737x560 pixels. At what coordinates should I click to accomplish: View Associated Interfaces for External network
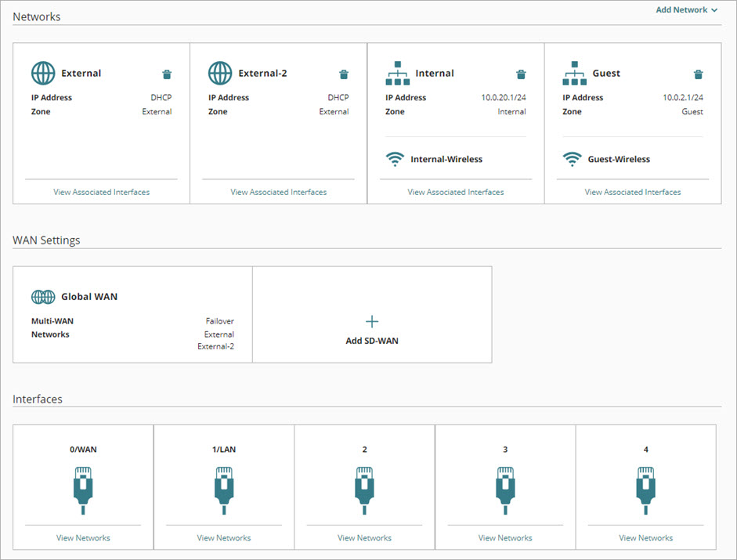(x=101, y=192)
